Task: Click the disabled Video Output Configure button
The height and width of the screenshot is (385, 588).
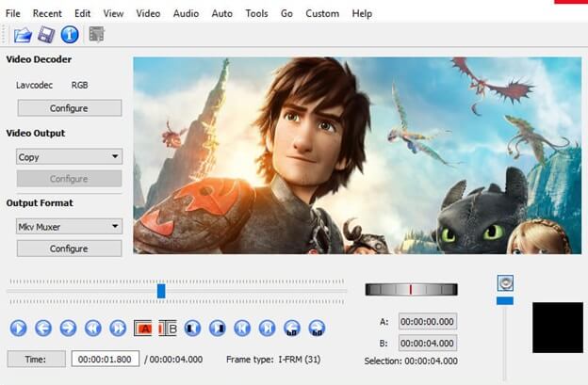Action: [69, 178]
